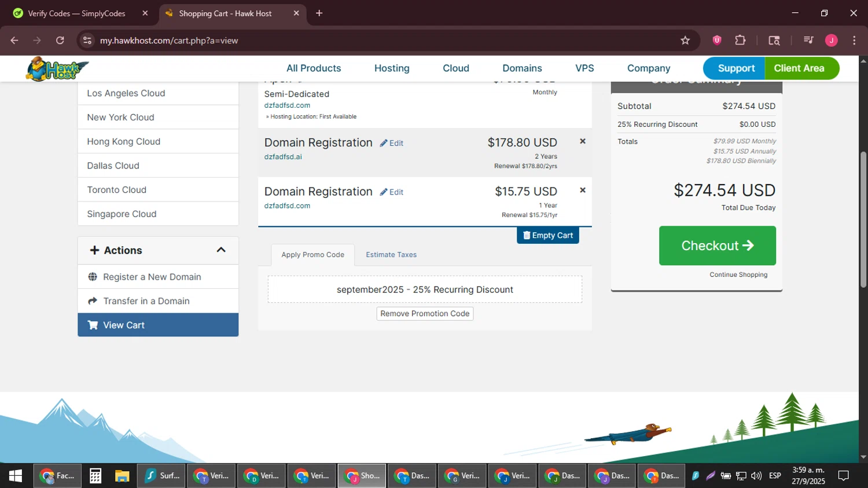Open File Explorer from the taskbar

(x=122, y=476)
